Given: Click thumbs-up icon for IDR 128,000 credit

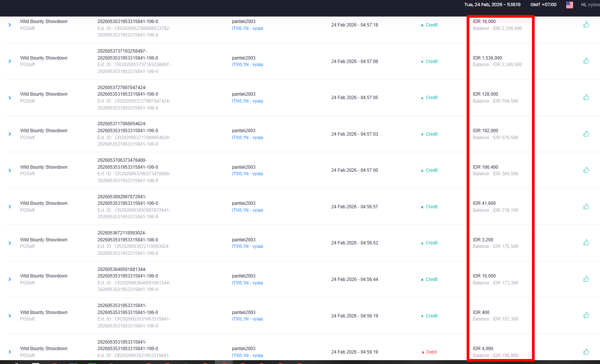Looking at the screenshot, I should (586, 97).
